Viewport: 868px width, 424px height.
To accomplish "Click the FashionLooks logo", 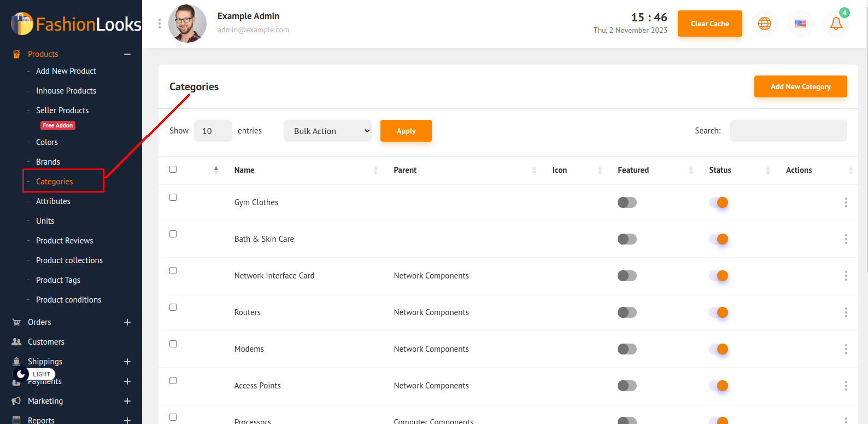I will click(x=76, y=24).
